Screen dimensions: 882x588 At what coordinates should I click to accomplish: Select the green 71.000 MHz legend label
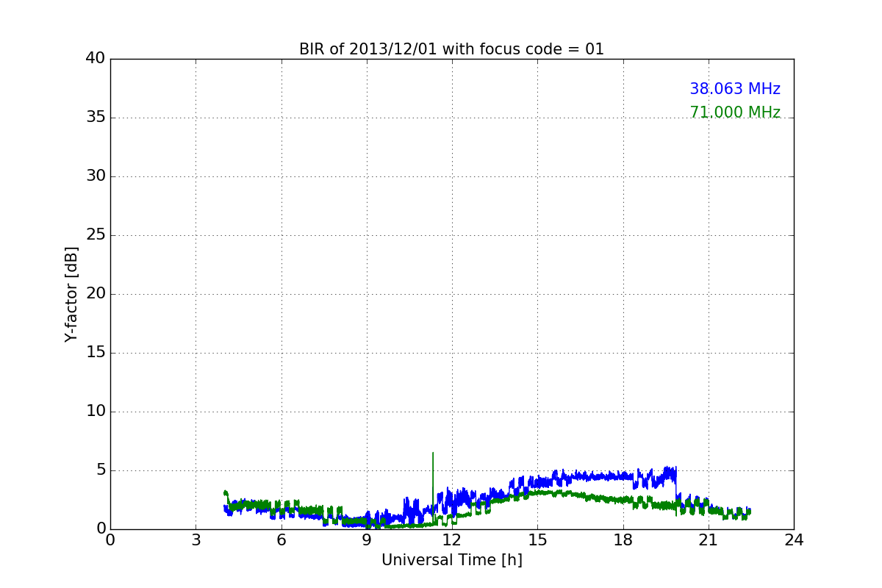(x=735, y=112)
